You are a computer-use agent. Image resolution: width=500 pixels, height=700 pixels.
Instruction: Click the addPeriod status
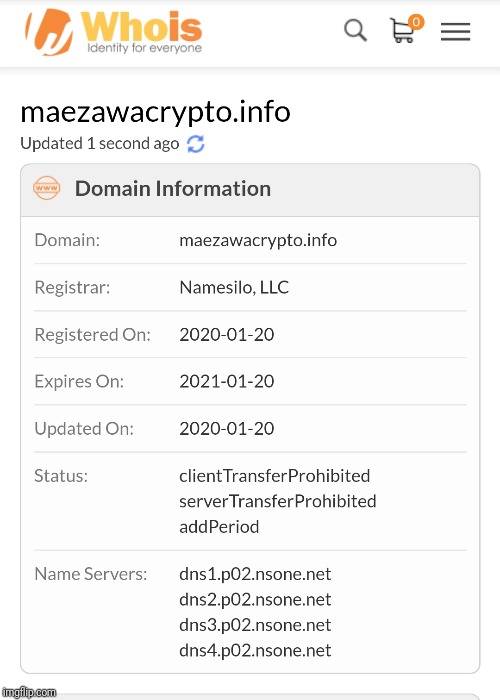tap(219, 527)
